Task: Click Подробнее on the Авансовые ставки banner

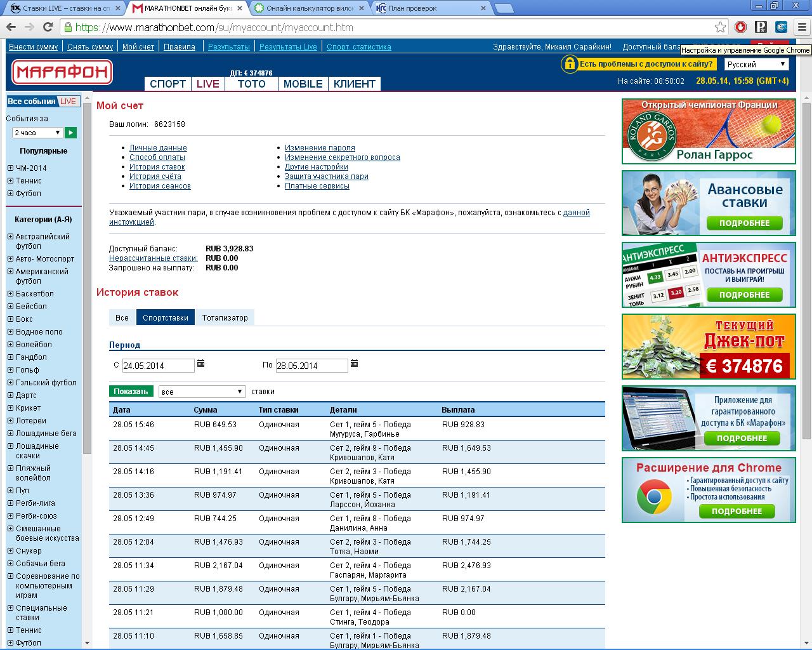Action: click(745, 223)
